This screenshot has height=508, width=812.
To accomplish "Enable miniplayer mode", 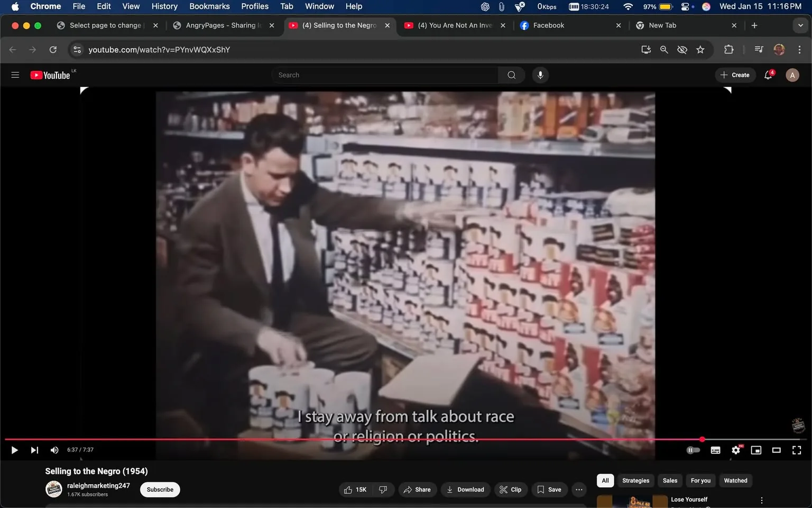I will [x=756, y=450].
